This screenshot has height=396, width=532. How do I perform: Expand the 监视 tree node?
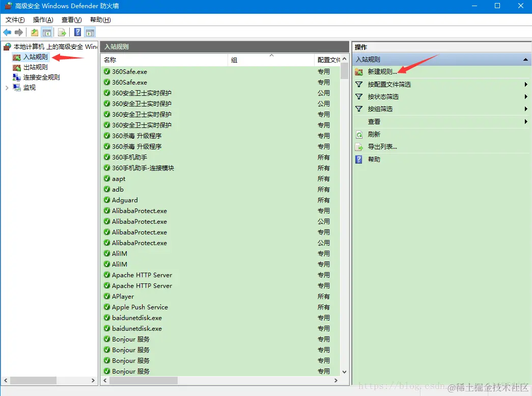pos(7,88)
